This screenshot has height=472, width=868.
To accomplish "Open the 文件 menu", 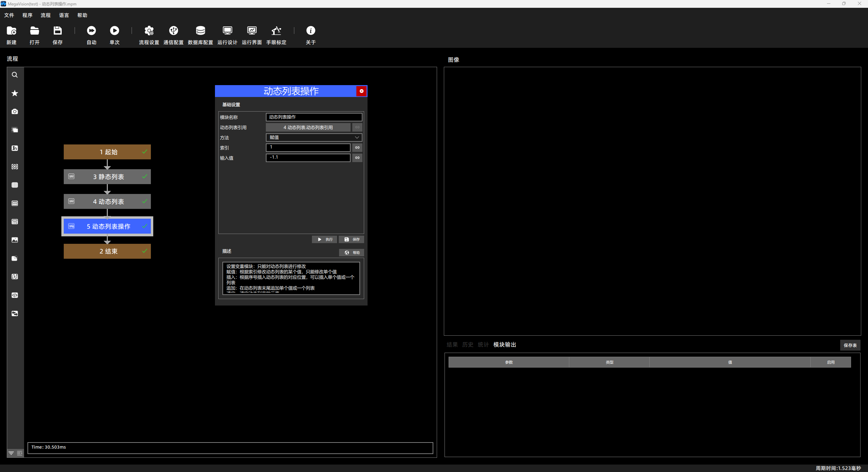I will pyautogui.click(x=9, y=15).
